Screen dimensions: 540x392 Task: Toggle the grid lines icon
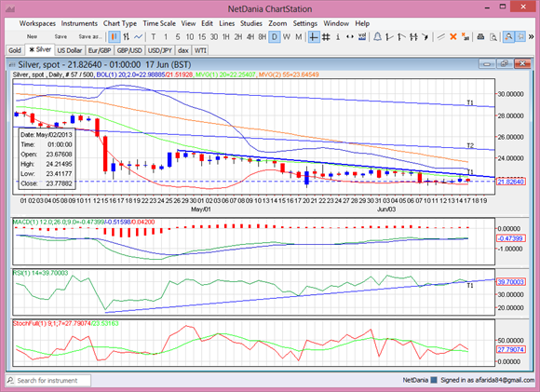pos(326,36)
